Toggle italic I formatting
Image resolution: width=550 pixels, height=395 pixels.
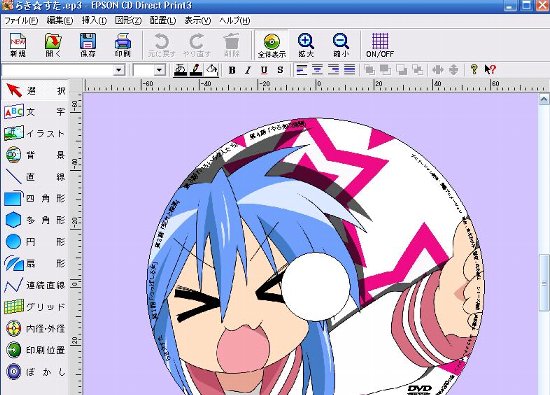(x=248, y=70)
